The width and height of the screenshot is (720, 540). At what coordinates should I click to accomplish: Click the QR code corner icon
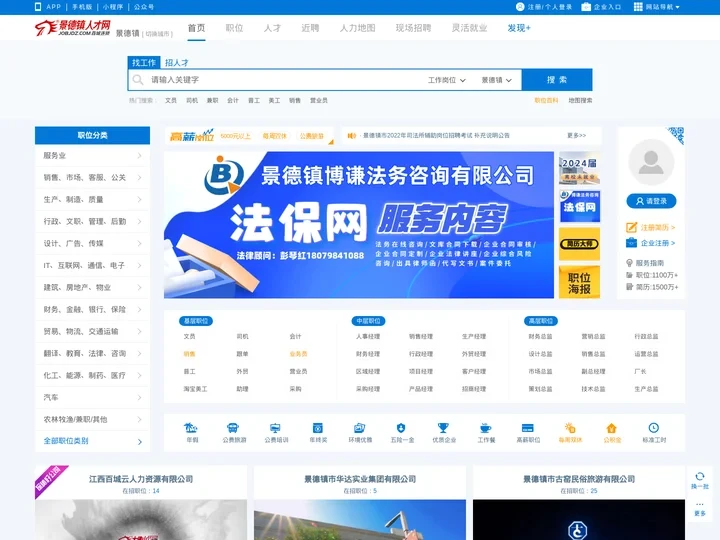[676, 135]
